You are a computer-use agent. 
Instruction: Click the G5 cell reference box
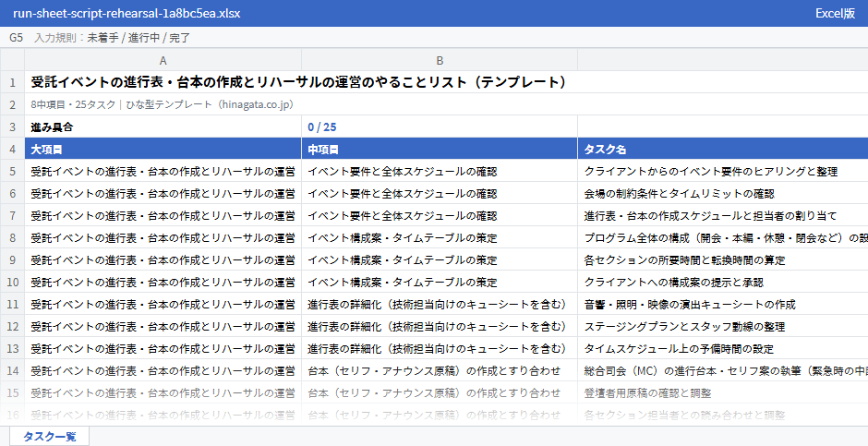[16, 38]
